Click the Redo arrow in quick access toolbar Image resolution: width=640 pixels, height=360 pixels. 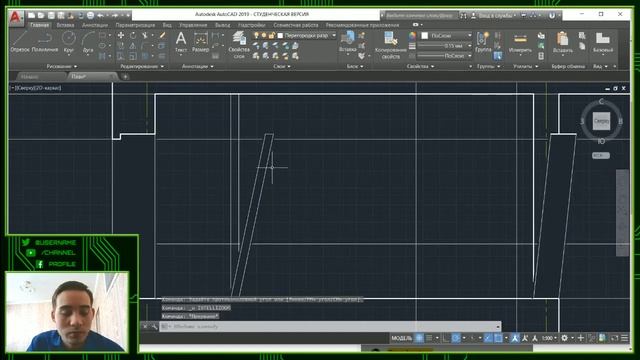pos(115,16)
